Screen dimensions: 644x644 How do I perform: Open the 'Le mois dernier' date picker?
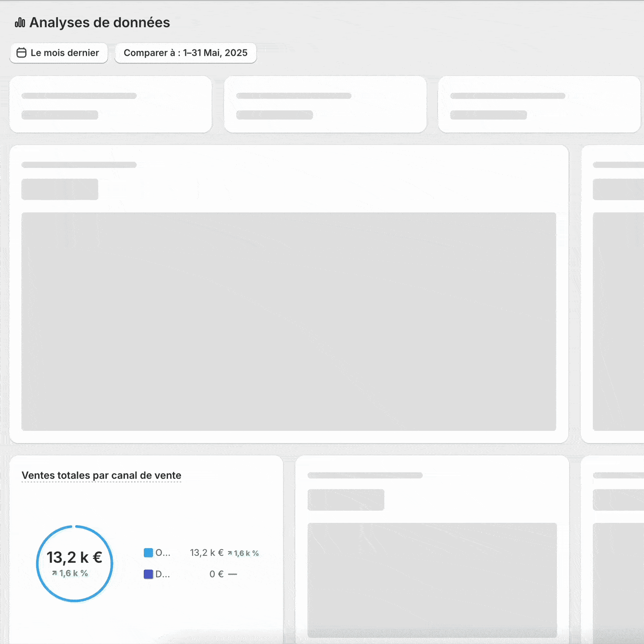(58, 53)
